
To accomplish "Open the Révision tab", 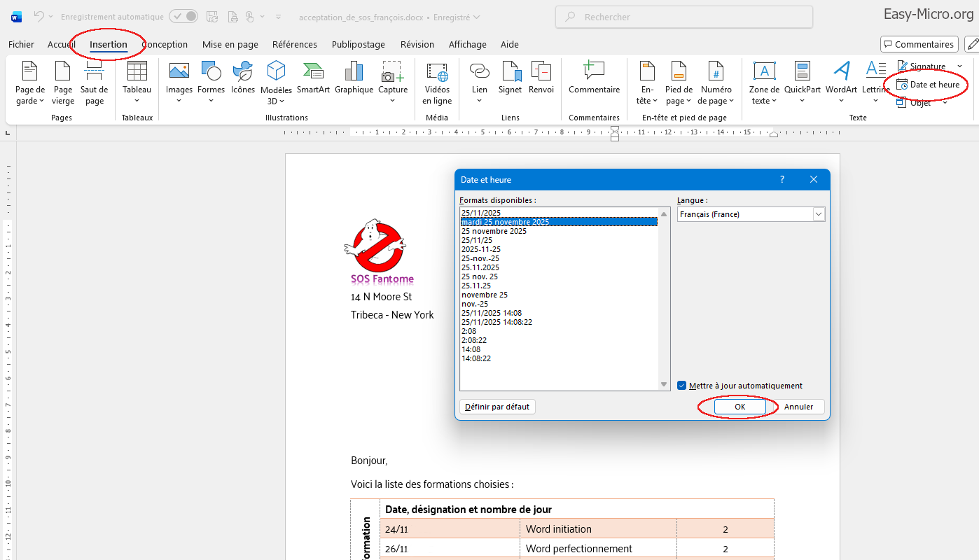I will point(417,44).
